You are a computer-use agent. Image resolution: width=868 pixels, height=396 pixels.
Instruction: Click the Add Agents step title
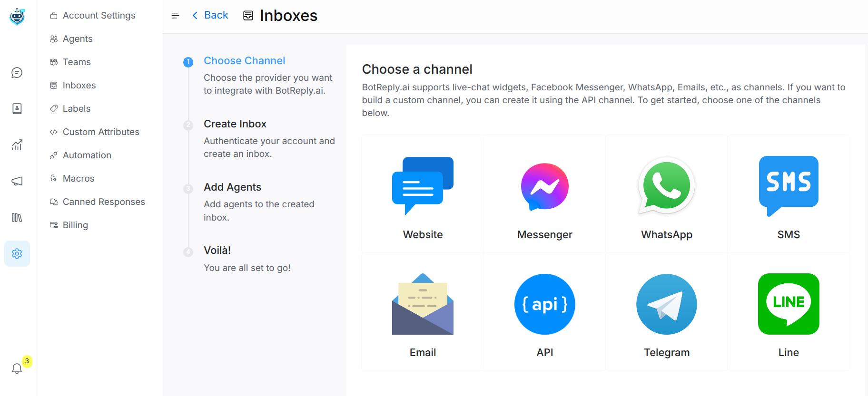(x=233, y=187)
